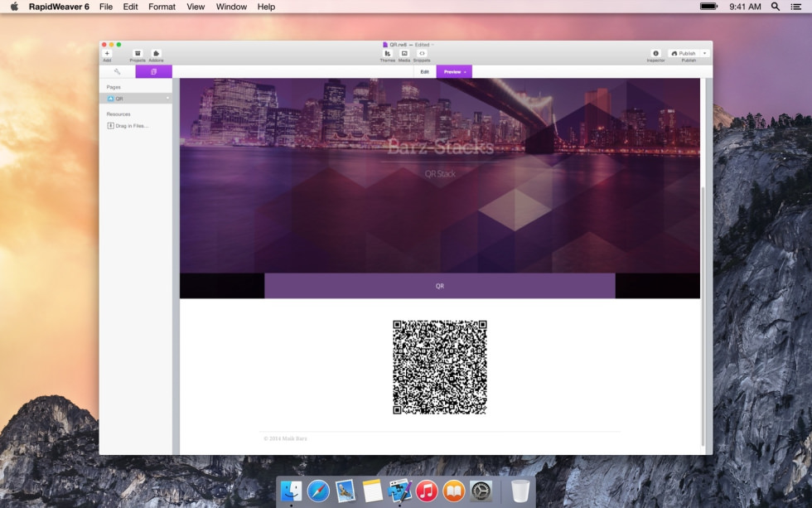The width and height of the screenshot is (812, 508).
Task: Open the Themes browser icon
Action: (x=388, y=53)
